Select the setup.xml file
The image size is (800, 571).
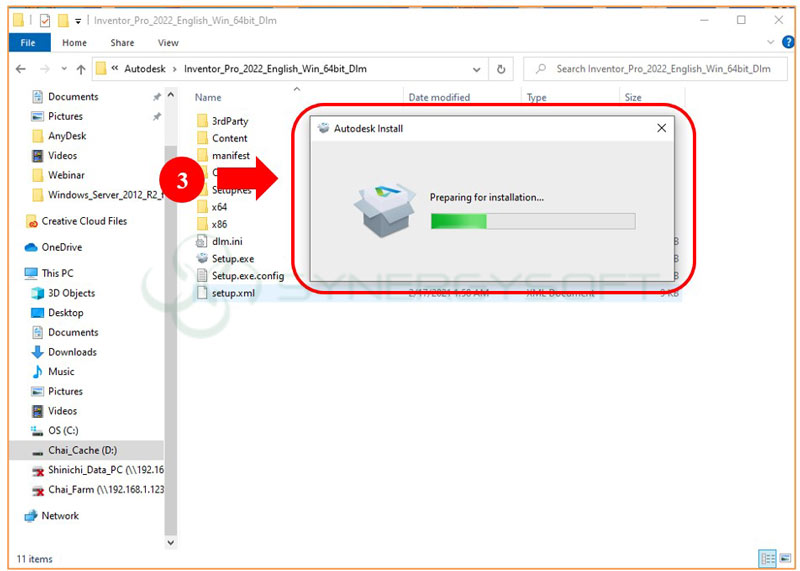point(231,293)
